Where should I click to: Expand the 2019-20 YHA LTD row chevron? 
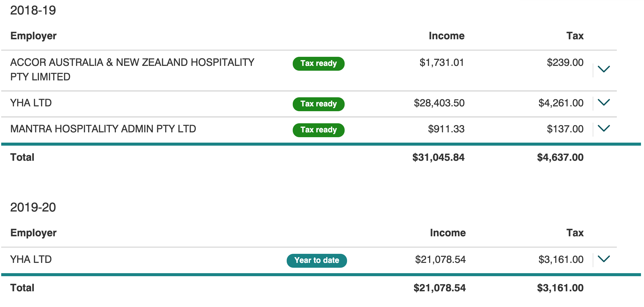(604, 259)
